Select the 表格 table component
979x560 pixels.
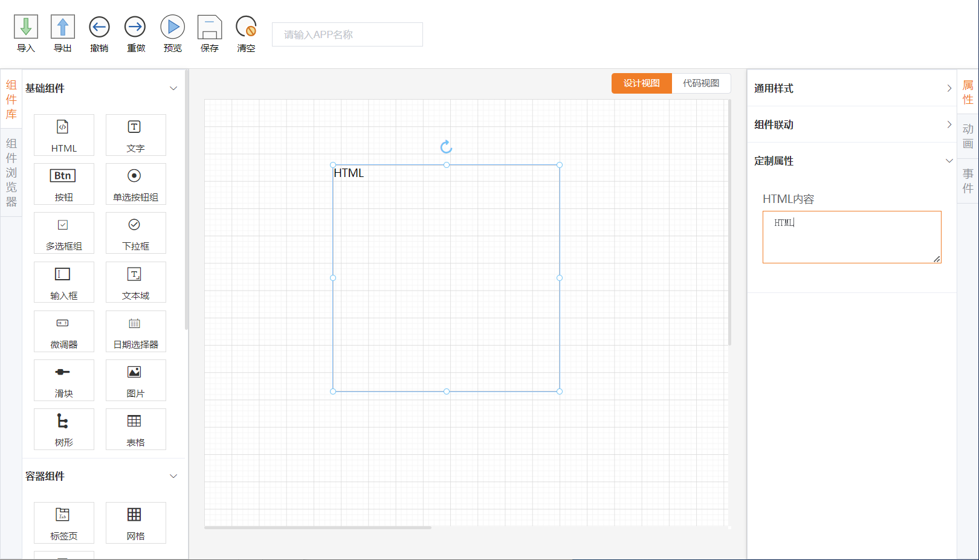point(135,429)
